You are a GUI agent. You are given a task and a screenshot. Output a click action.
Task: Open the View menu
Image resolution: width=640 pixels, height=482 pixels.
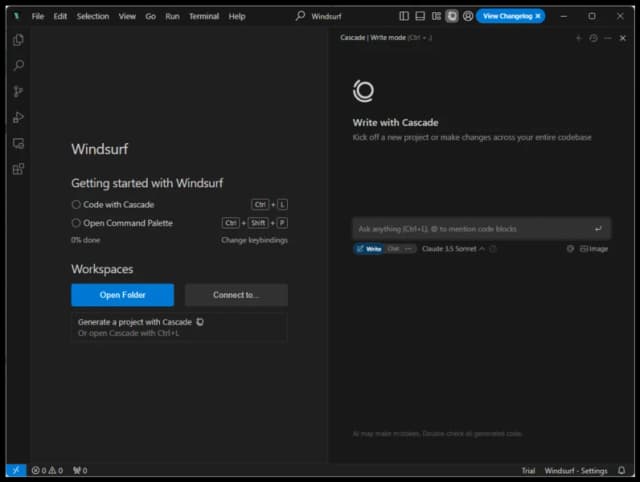coord(127,16)
